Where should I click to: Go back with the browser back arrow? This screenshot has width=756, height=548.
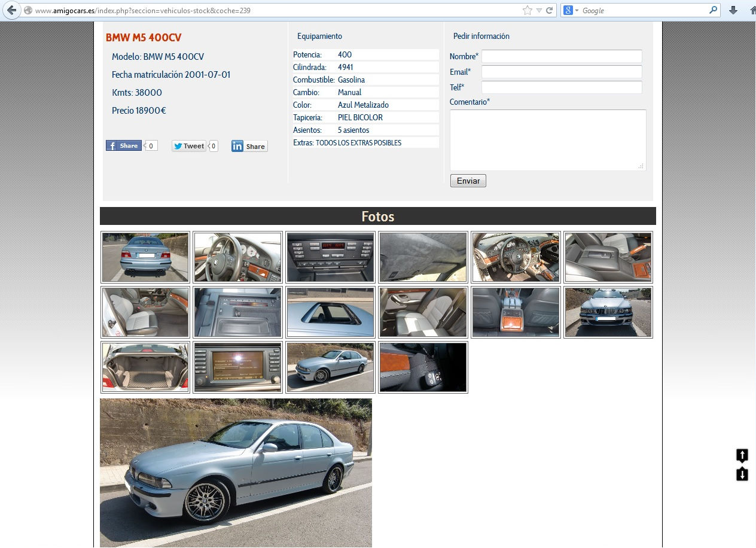(12, 10)
